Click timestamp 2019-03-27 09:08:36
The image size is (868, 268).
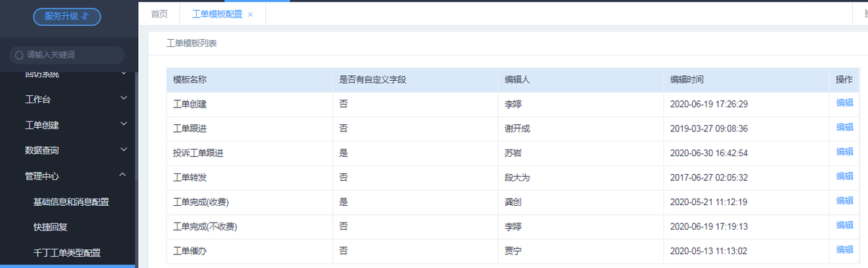click(709, 129)
